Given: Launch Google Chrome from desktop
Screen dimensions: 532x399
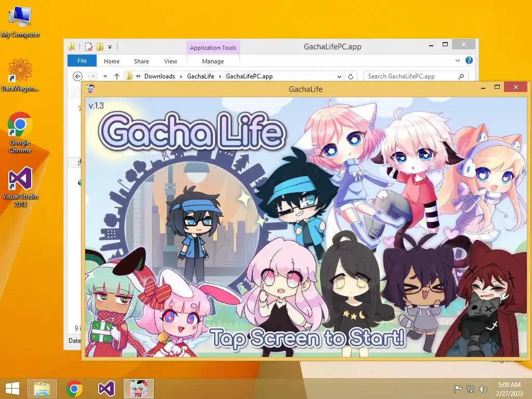Looking at the screenshot, I should (20, 132).
